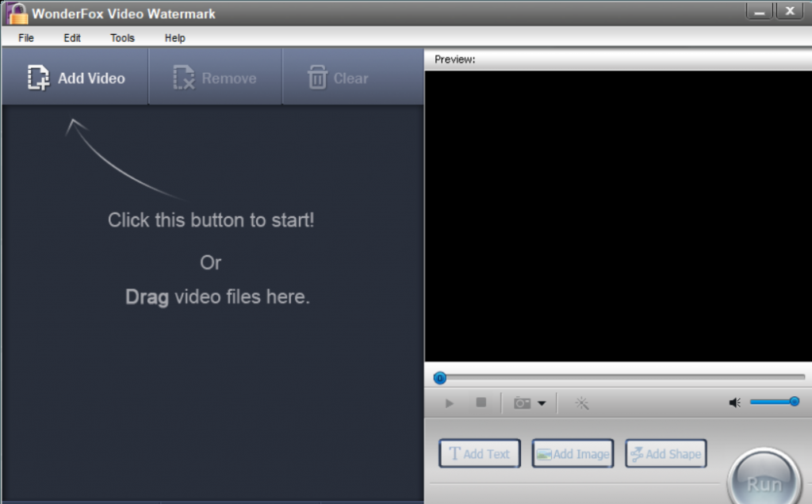812x504 pixels.
Task: Minimize the WonderFox window
Action: pyautogui.click(x=759, y=11)
